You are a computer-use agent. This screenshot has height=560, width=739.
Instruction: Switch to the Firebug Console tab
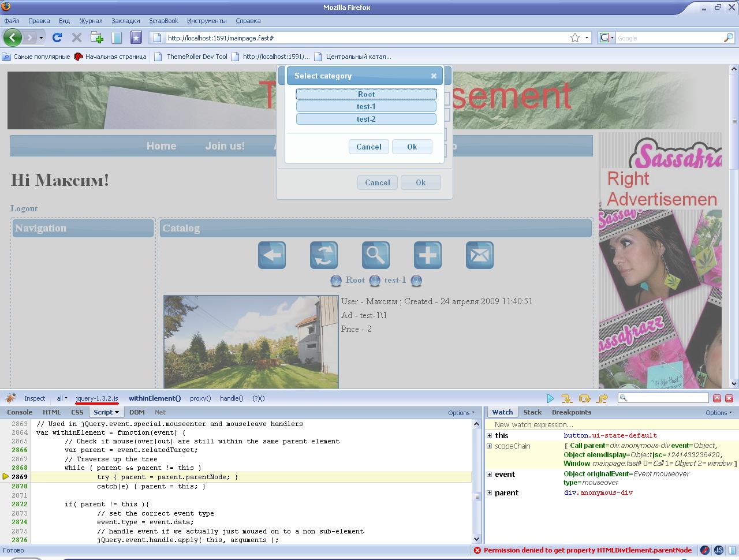point(20,412)
